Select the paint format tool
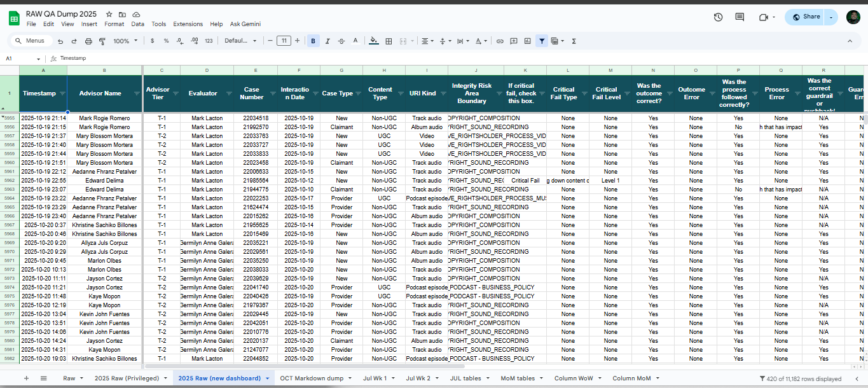This screenshot has width=868, height=388. [x=102, y=41]
